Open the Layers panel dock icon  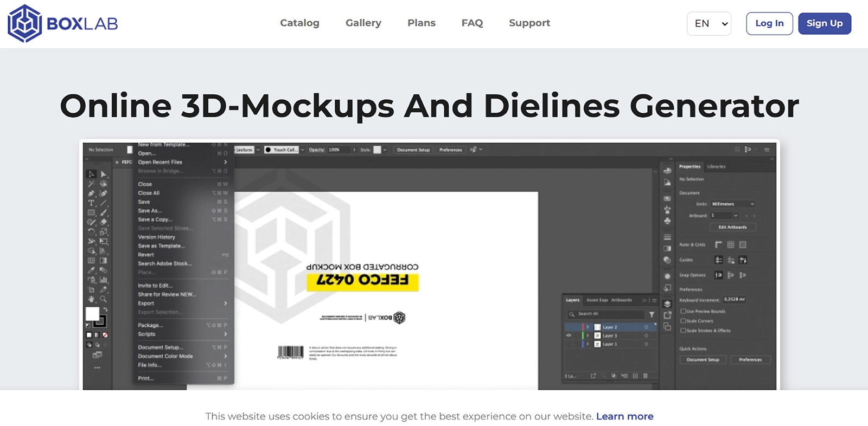click(667, 304)
